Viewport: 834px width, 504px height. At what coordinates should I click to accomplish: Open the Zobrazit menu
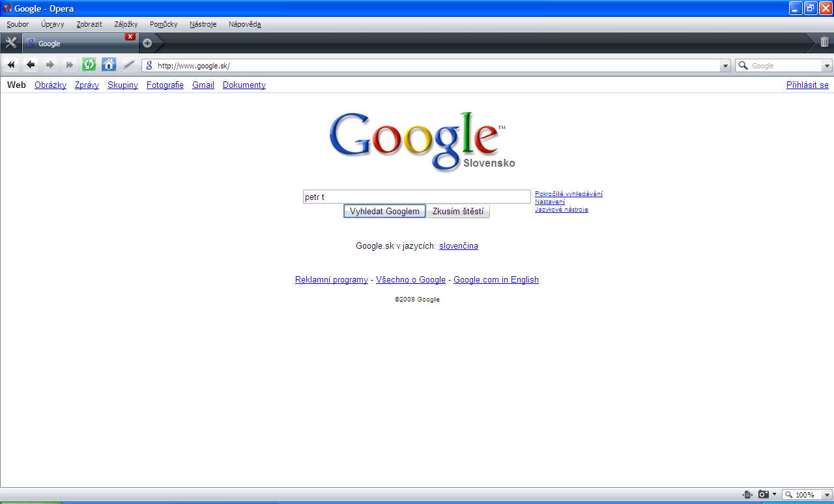(x=89, y=24)
